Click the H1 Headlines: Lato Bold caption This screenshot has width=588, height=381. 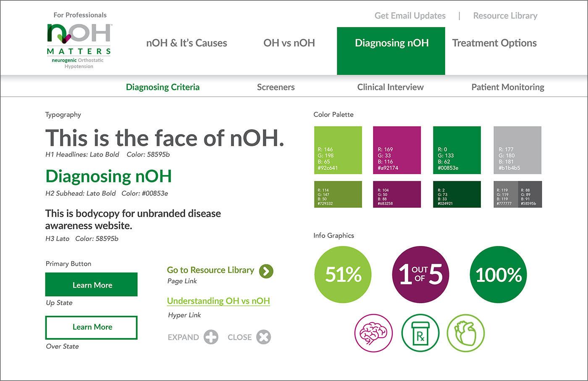point(82,154)
